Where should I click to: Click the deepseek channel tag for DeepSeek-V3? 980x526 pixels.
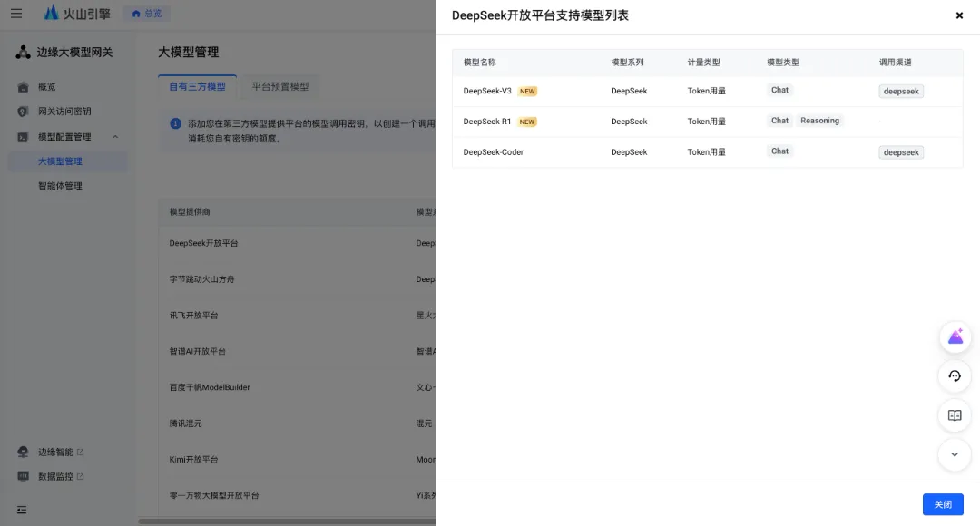(x=901, y=92)
